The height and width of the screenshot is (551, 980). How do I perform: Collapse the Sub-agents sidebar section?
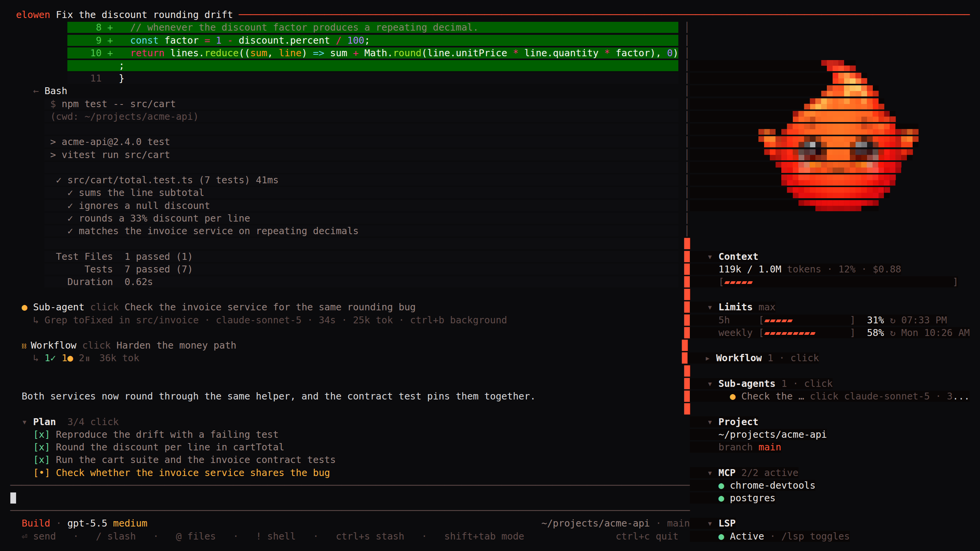[x=710, y=384]
